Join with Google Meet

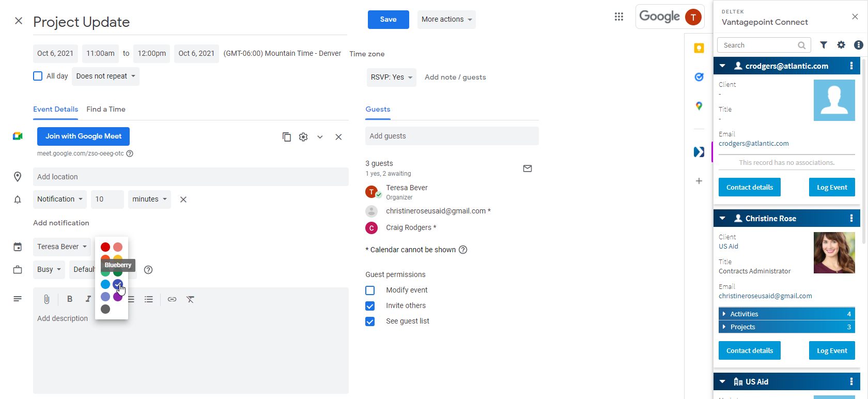(x=83, y=136)
